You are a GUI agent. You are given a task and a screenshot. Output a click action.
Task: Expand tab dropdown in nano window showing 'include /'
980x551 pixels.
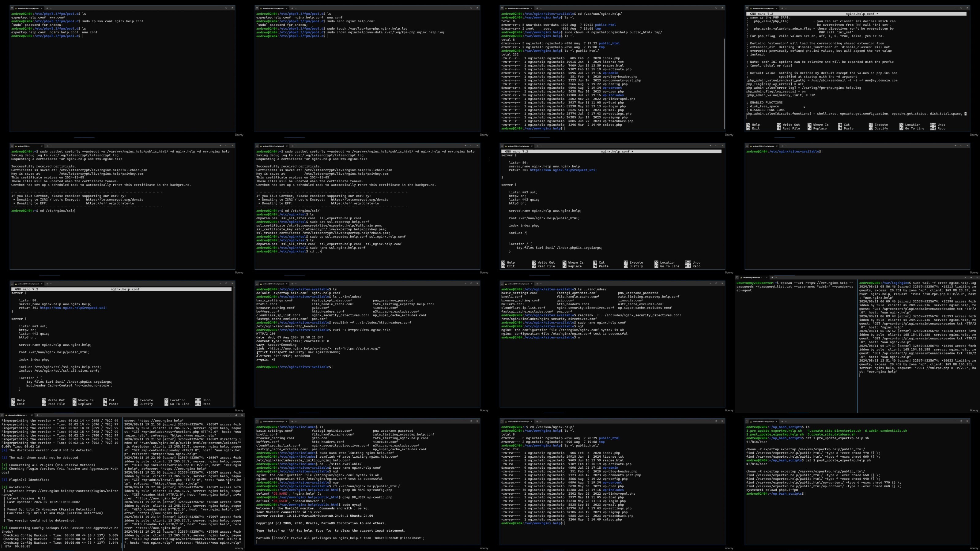point(541,146)
